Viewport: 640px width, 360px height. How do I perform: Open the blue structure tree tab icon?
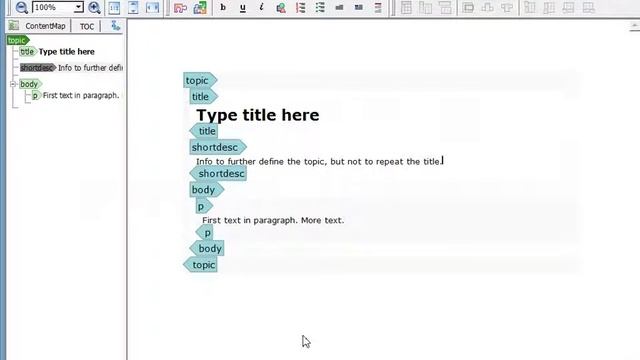click(x=116, y=26)
